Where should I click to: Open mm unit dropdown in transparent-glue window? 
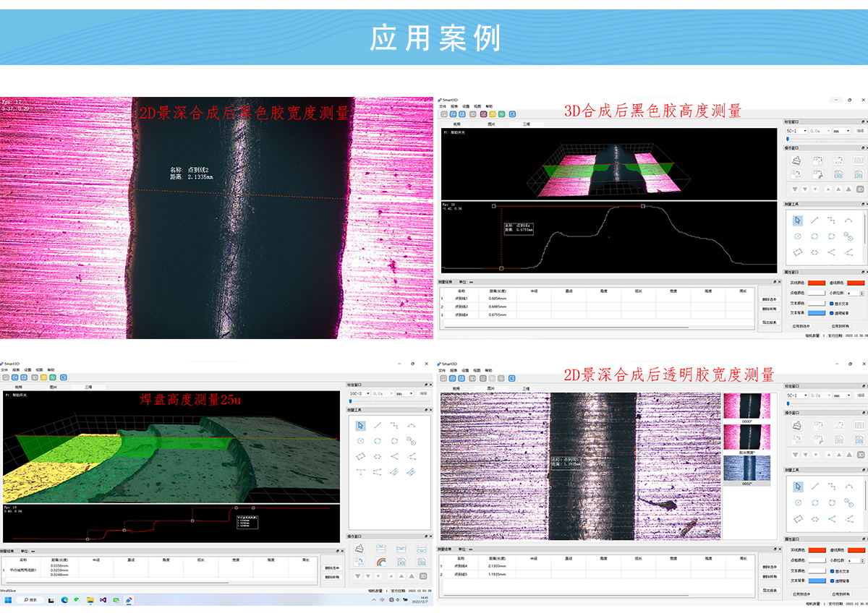pyautogui.click(x=841, y=395)
